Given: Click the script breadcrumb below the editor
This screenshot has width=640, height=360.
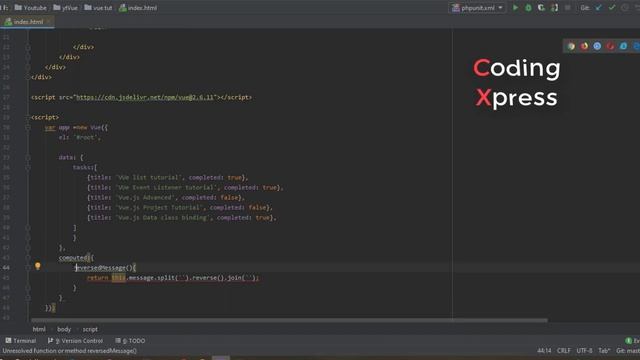Looking at the screenshot, I should pyautogui.click(x=90, y=329).
